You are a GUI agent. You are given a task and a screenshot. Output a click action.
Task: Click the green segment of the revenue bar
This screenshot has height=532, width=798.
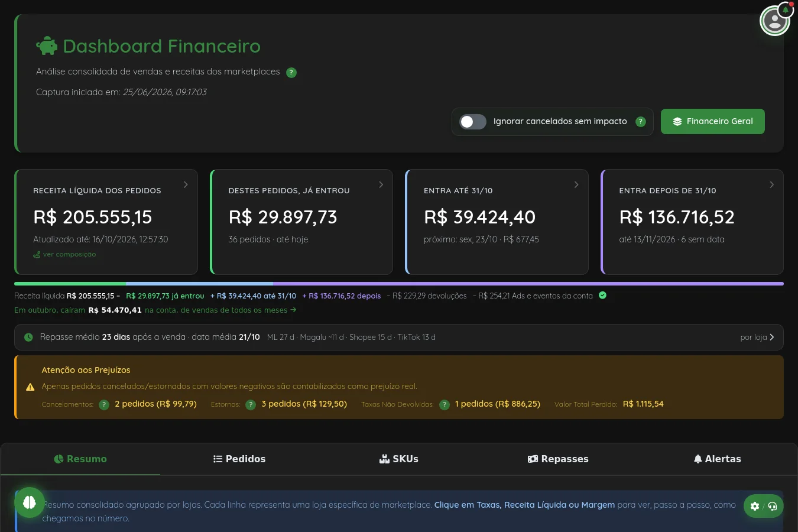[70, 284]
